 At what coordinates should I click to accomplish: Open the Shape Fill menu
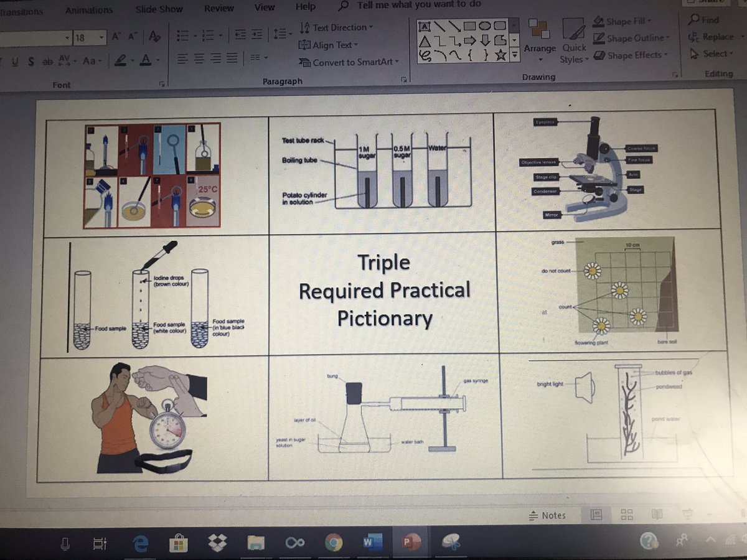tap(624, 21)
